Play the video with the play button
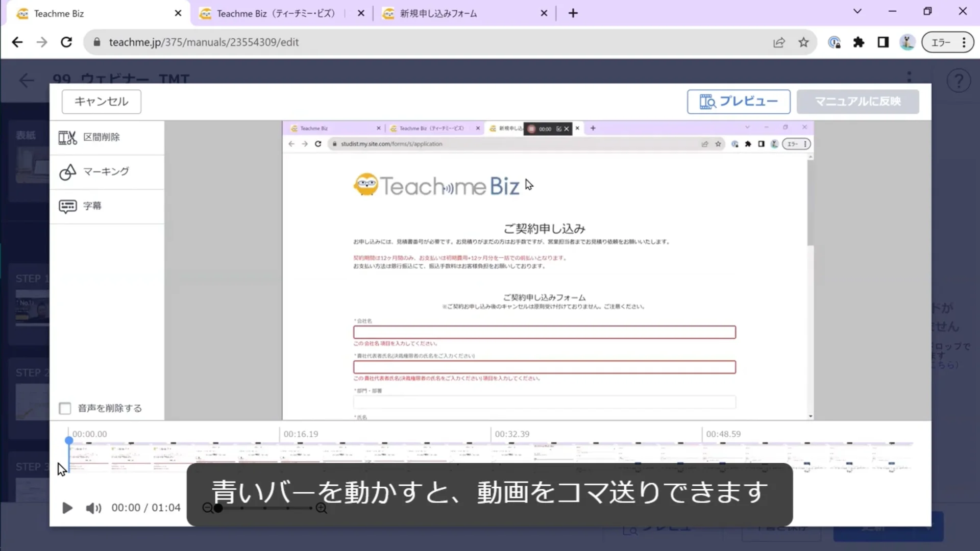This screenshot has height=551, width=980. (x=67, y=508)
